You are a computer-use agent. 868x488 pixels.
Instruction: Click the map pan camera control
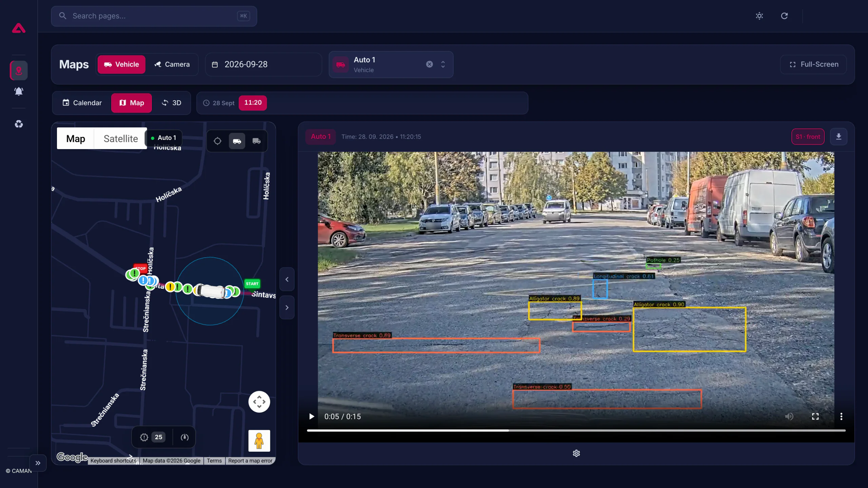(259, 402)
